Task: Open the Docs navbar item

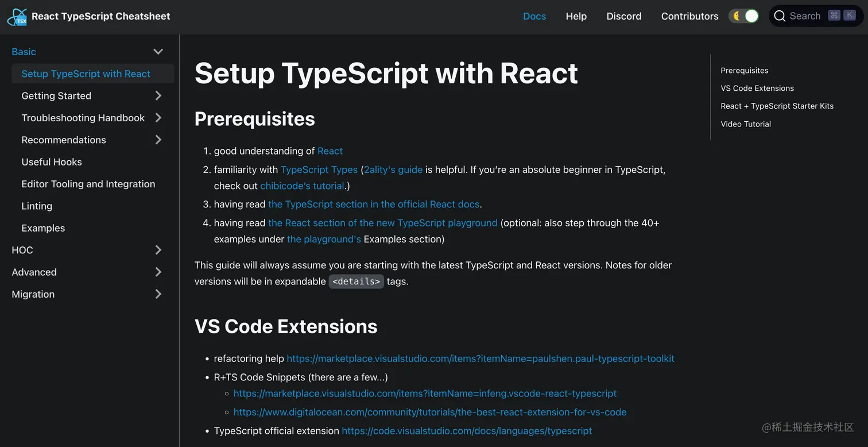Action: pyautogui.click(x=534, y=16)
